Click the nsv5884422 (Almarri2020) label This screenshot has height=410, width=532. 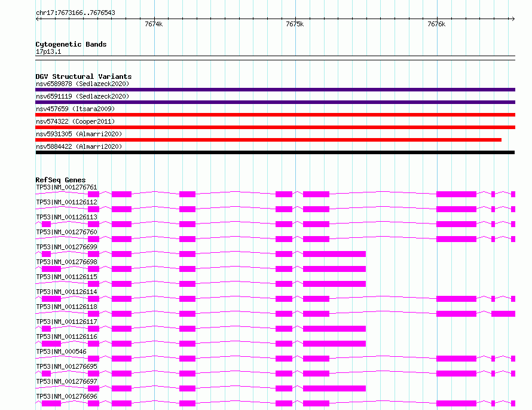[79, 146]
